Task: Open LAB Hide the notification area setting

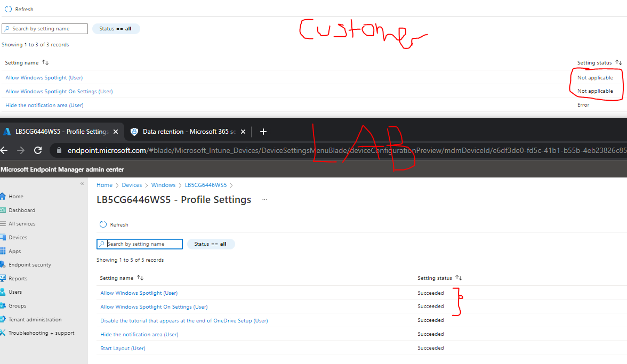Action: [139, 335]
